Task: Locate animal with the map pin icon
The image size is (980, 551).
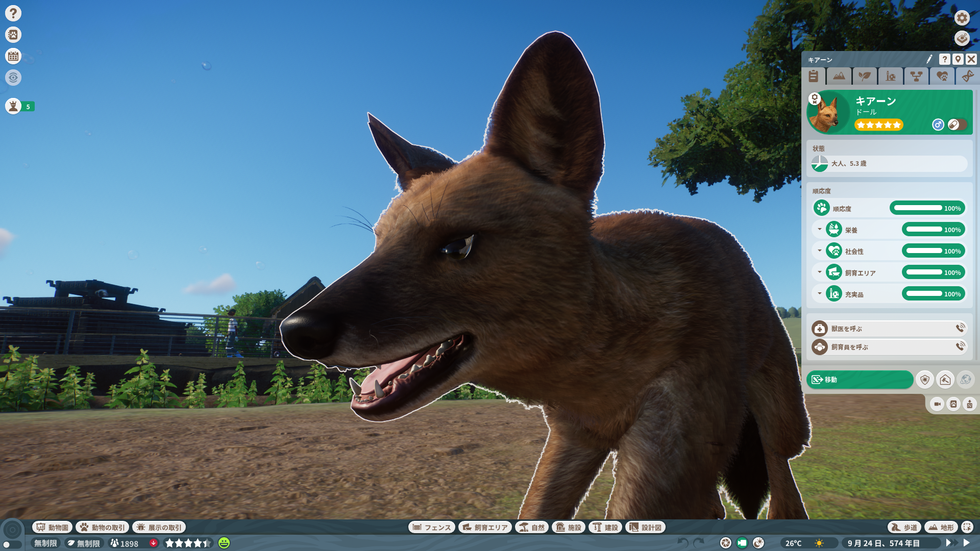Action: point(958,59)
